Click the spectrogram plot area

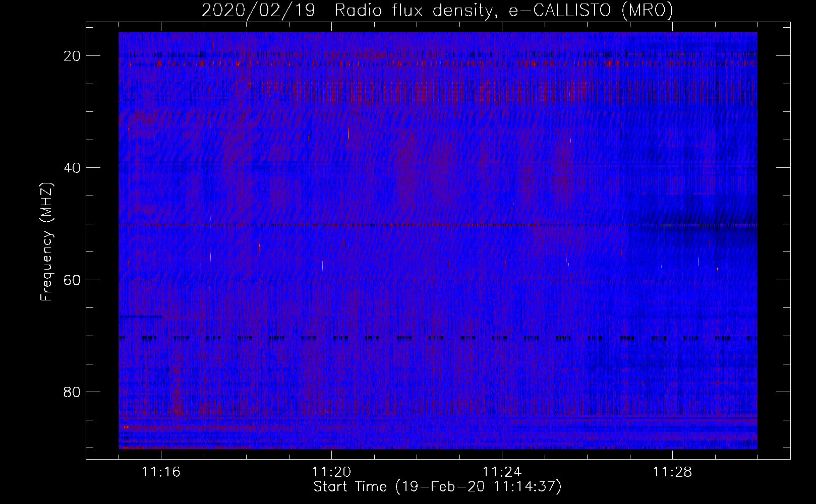[438, 240]
